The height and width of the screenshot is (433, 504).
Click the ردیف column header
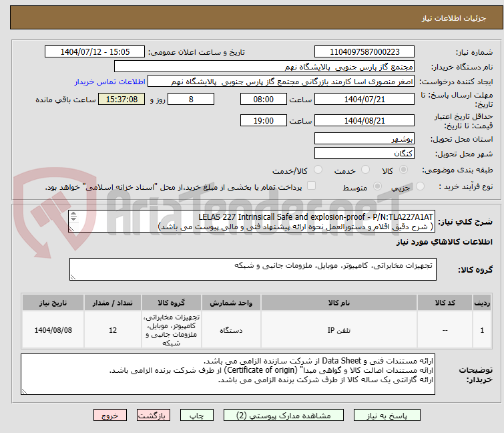tap(482, 303)
